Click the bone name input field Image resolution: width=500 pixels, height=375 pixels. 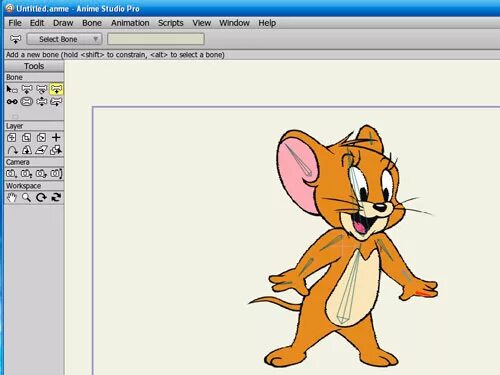click(x=156, y=39)
